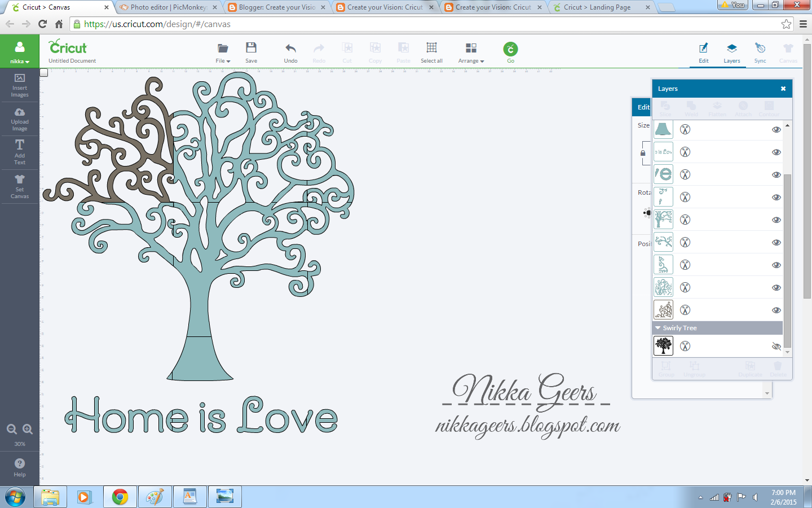The image size is (812, 508).
Task: Toggle visibility of the 'Home is Love' text layer
Action: pyautogui.click(x=776, y=151)
